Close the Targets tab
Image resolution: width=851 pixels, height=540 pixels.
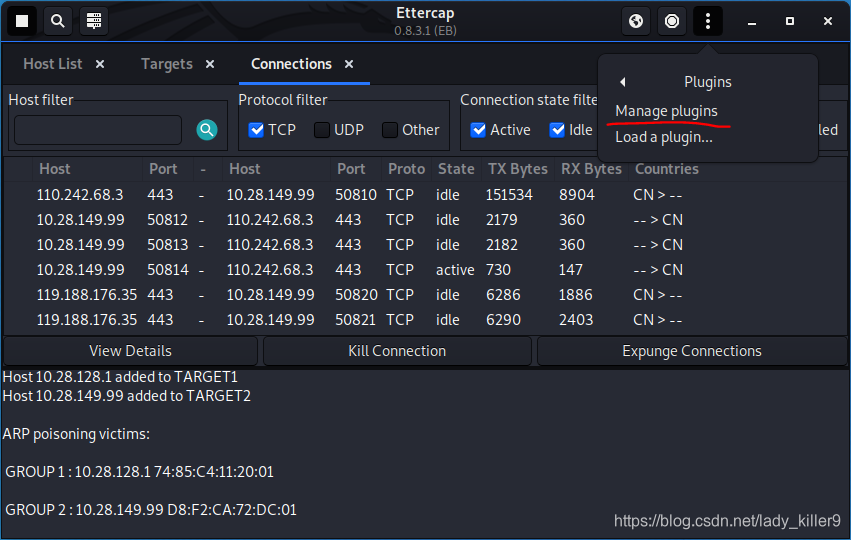210,64
